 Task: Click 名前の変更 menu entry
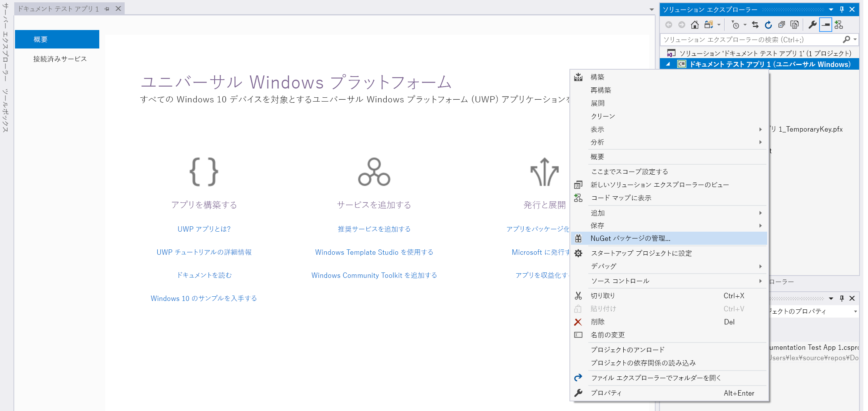669,335
